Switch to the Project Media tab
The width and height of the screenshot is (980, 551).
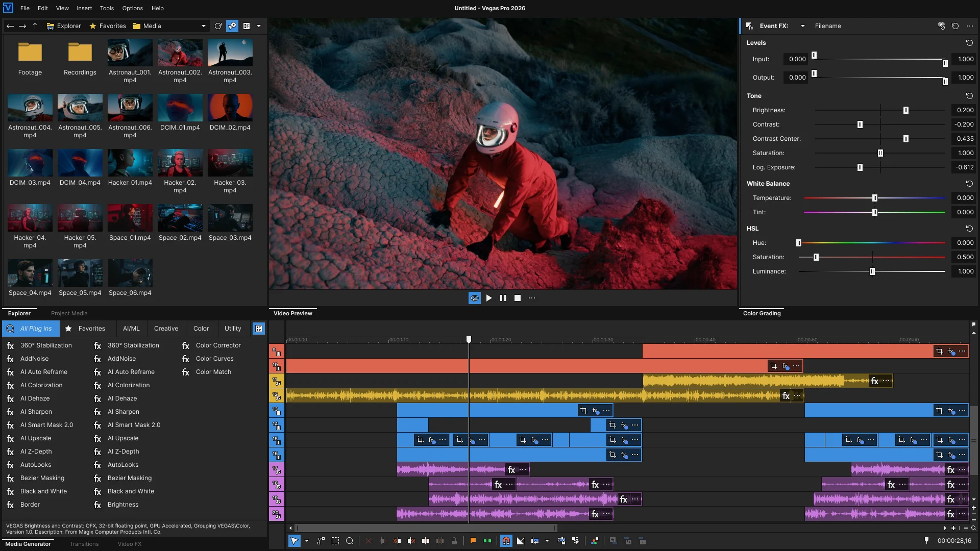coord(69,313)
